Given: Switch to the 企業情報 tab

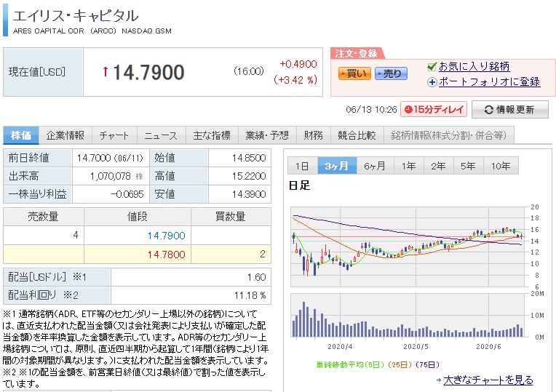Looking at the screenshot, I should (x=65, y=135).
